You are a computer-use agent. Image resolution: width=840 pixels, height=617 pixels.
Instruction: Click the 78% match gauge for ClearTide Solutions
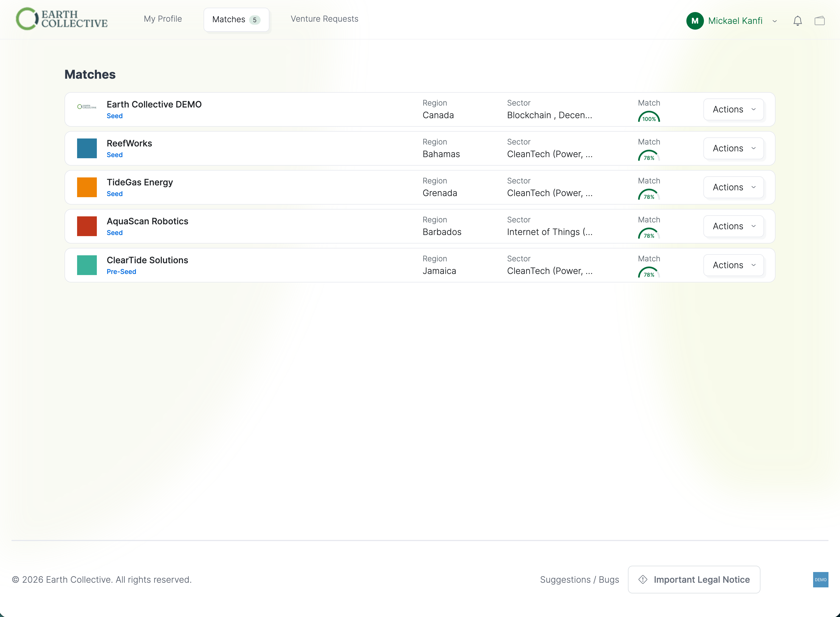[649, 272]
